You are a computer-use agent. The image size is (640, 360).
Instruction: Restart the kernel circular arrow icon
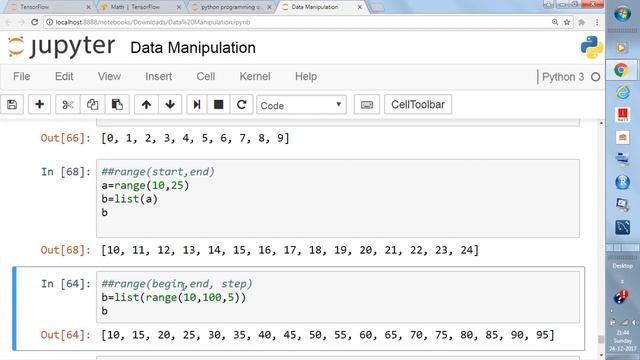242,104
